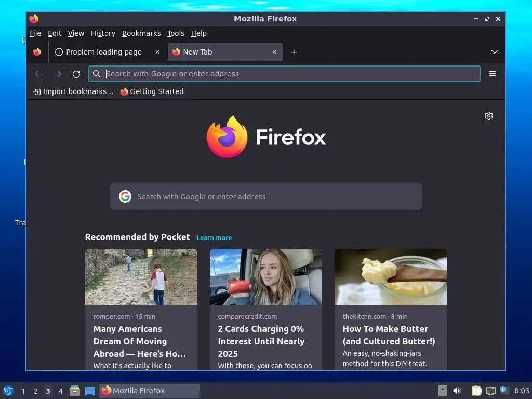Open the Tools menu
The image size is (532, 399).
click(176, 33)
